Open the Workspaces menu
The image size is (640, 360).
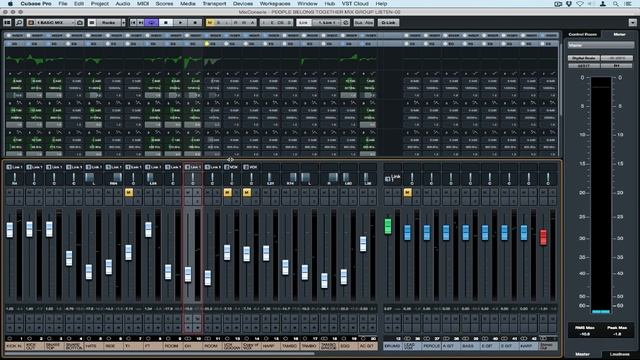point(275,4)
